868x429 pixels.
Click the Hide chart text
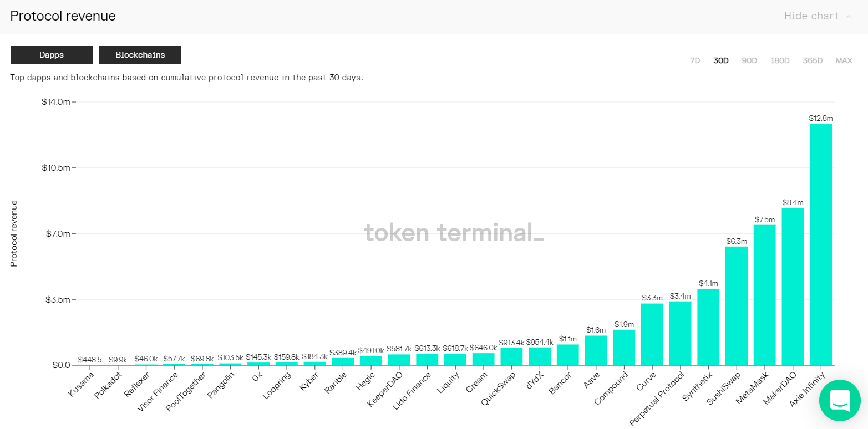pos(811,16)
